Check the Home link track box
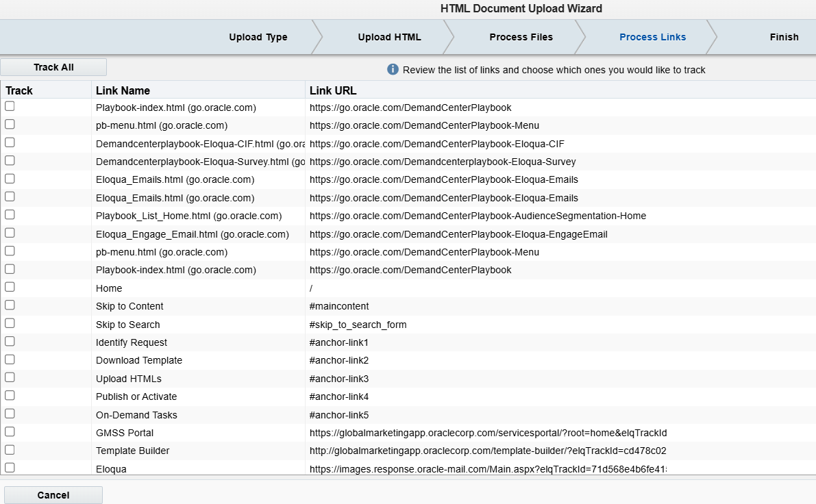The image size is (816, 504). (10, 287)
